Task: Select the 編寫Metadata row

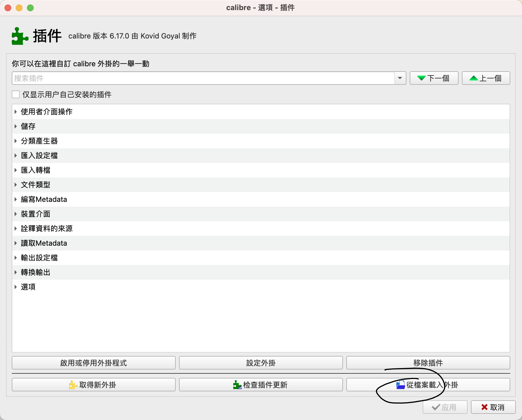Action: tap(44, 199)
